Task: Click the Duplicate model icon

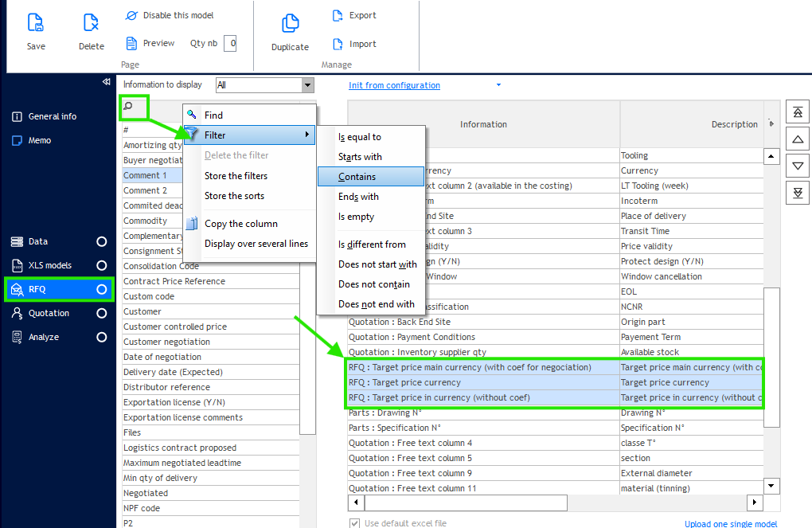Action: [290, 24]
